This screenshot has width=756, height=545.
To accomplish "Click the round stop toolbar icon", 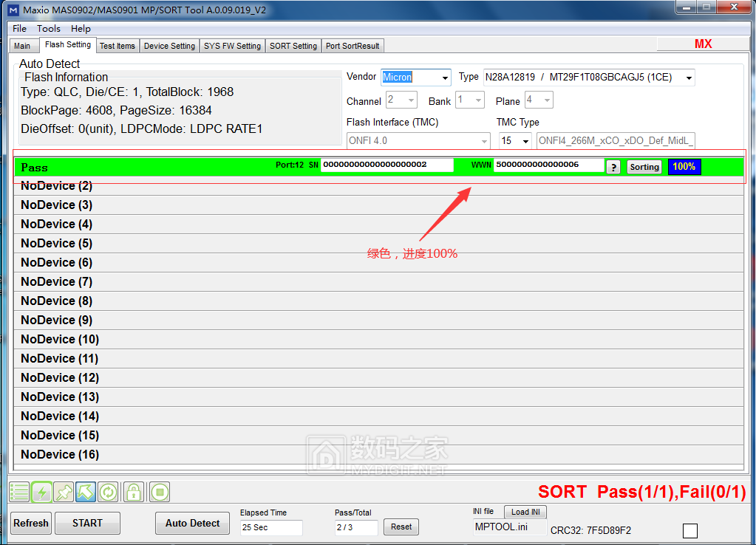I will point(160,492).
